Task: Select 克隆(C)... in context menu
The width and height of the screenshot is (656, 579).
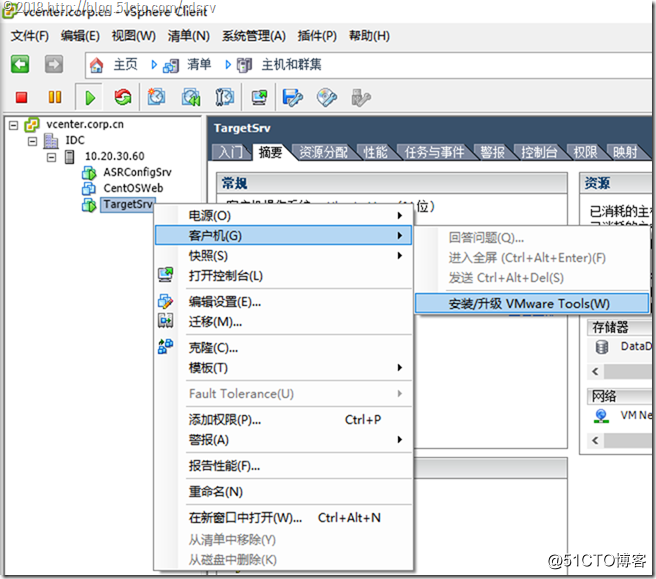Action: coord(284,348)
